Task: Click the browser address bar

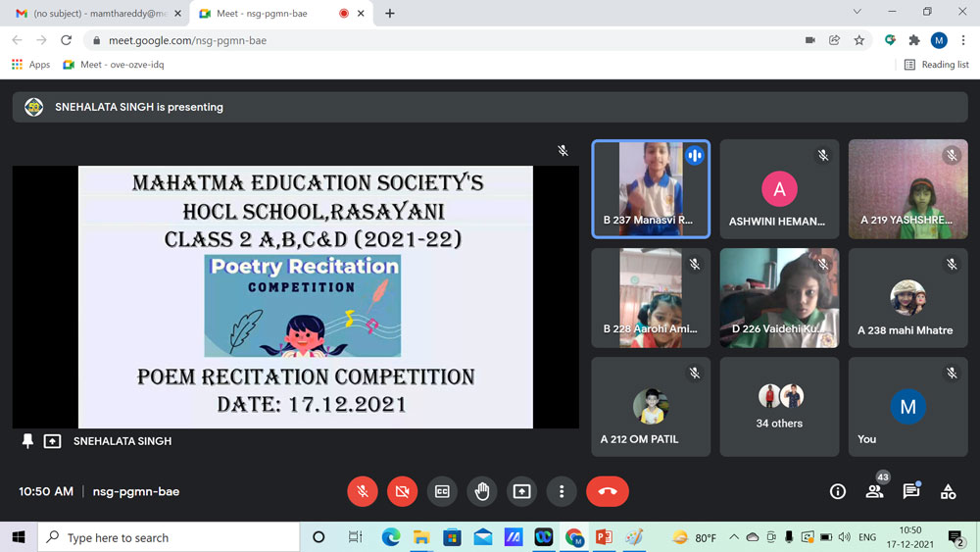Action: 441,40
